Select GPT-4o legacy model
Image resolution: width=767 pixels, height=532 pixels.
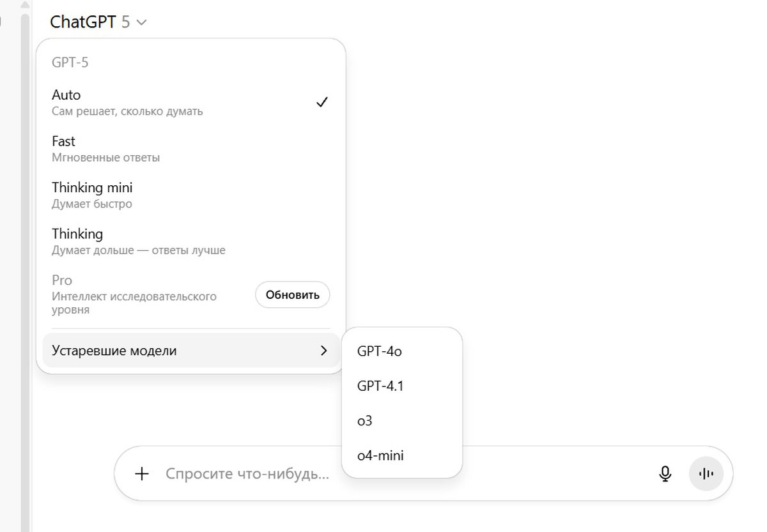[380, 351]
